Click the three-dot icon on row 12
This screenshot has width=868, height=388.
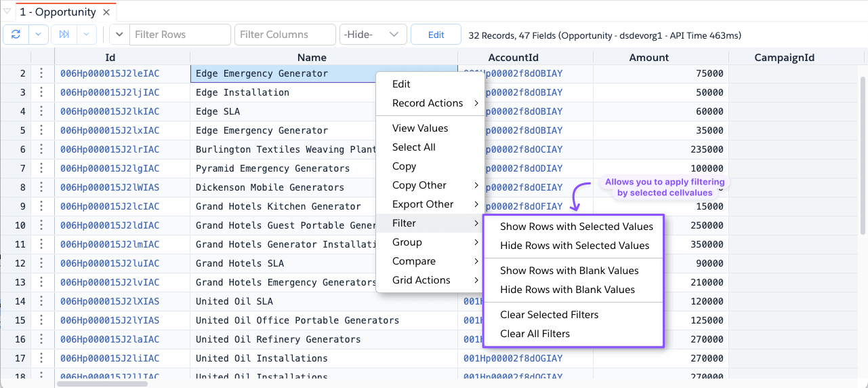click(x=41, y=263)
